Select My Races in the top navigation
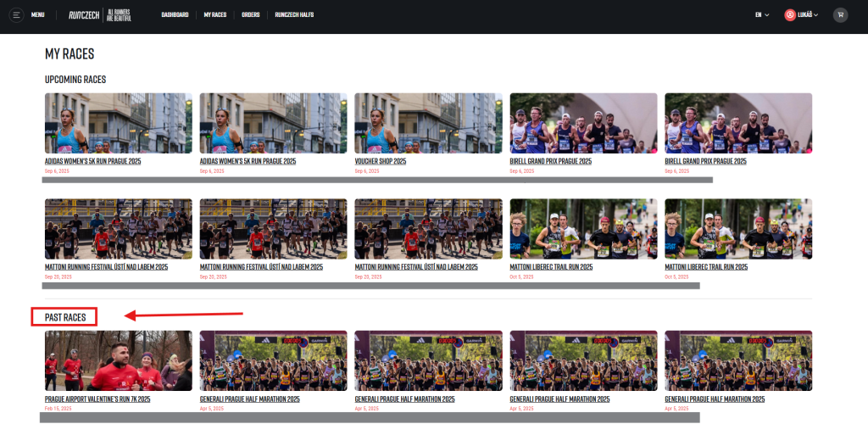The width and height of the screenshot is (868, 424). (x=215, y=15)
